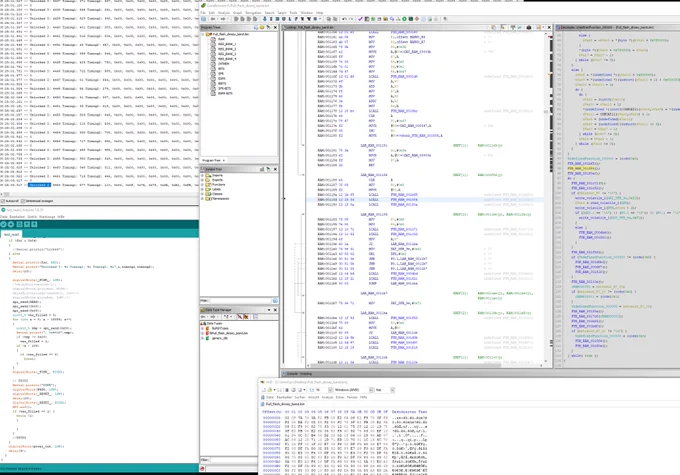Expand the Classes node in the Symbol Tree
This screenshot has height=475, width=680.
click(x=203, y=194)
